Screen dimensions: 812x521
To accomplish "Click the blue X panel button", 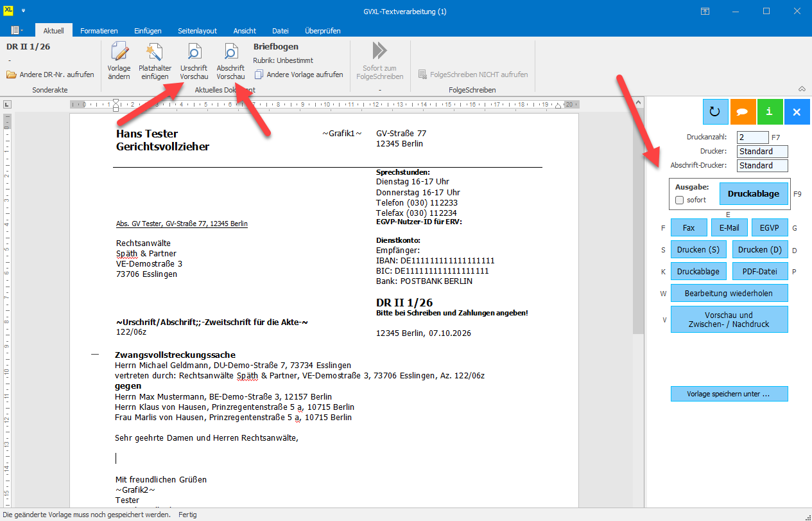I will 797,112.
